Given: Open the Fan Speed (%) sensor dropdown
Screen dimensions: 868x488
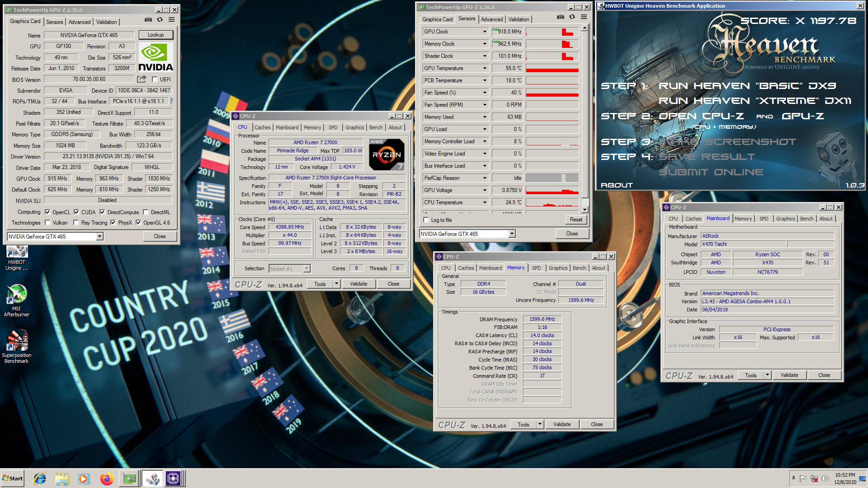Looking at the screenshot, I should pyautogui.click(x=485, y=93).
